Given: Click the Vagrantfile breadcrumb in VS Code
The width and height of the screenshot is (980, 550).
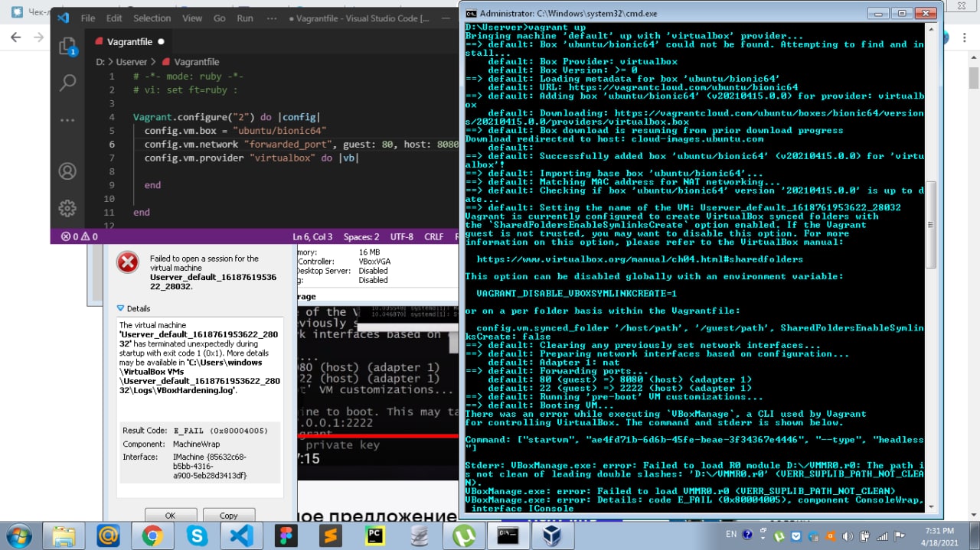Looking at the screenshot, I should [196, 62].
